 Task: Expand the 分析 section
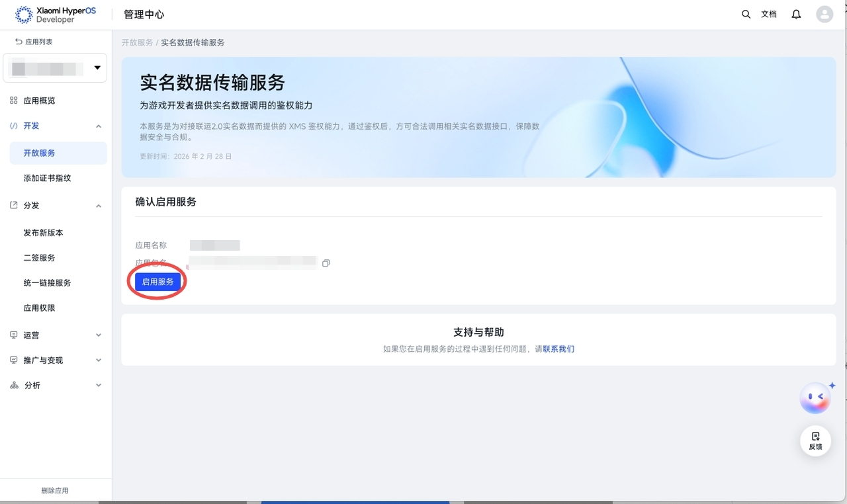coord(99,386)
